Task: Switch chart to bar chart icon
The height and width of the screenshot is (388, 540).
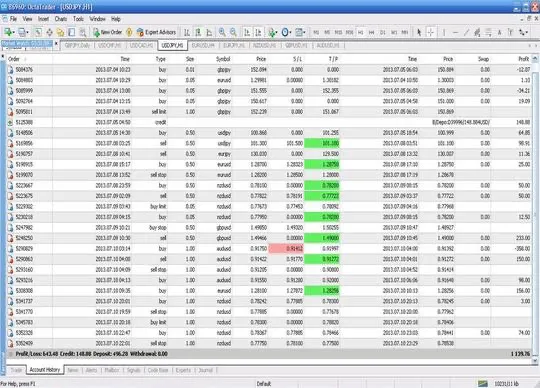Action: click(x=187, y=32)
